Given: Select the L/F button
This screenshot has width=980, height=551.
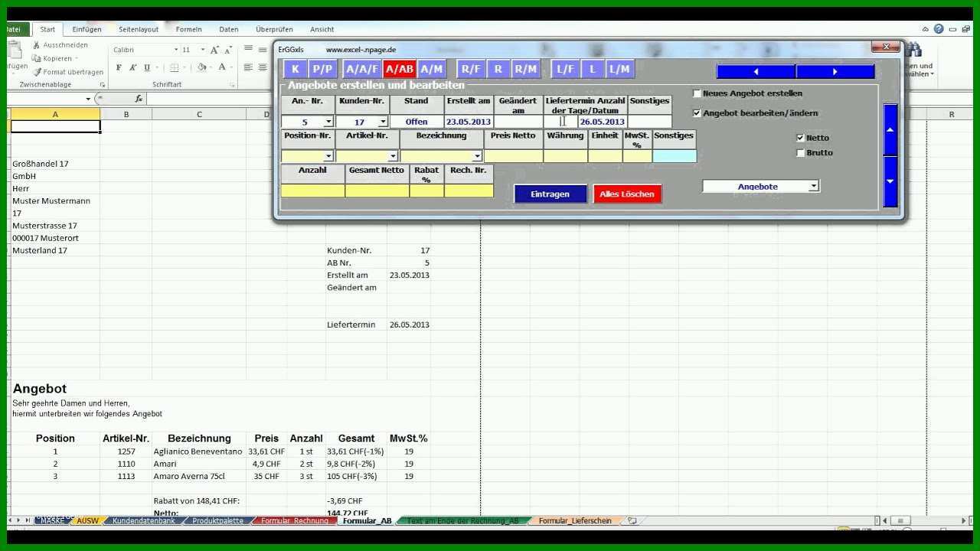Looking at the screenshot, I should (x=565, y=69).
